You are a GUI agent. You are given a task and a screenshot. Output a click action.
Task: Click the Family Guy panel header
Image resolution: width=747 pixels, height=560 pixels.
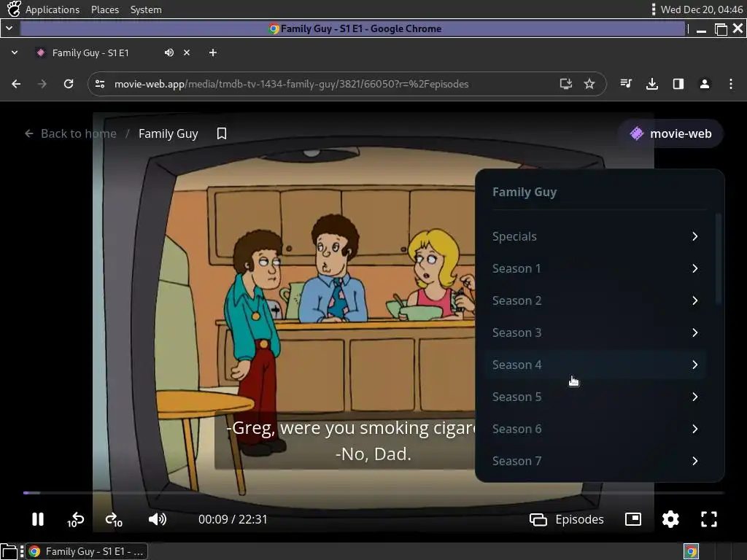(x=525, y=192)
